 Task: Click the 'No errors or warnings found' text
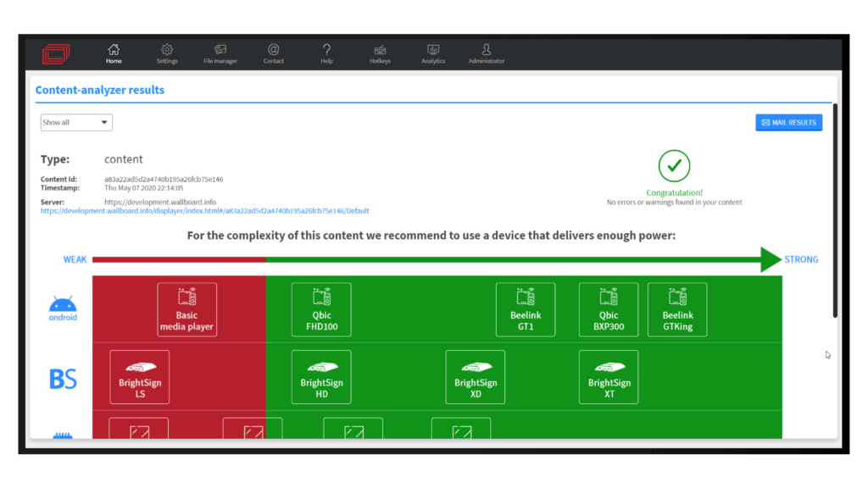674,202
